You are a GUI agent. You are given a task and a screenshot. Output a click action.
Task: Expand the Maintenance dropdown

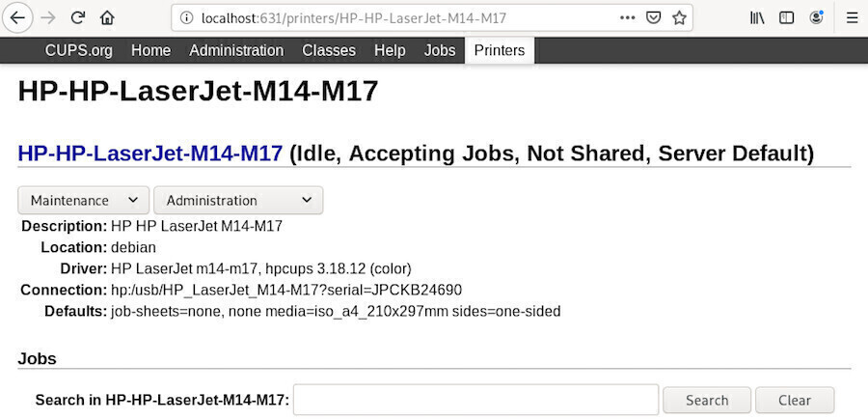pyautogui.click(x=84, y=200)
